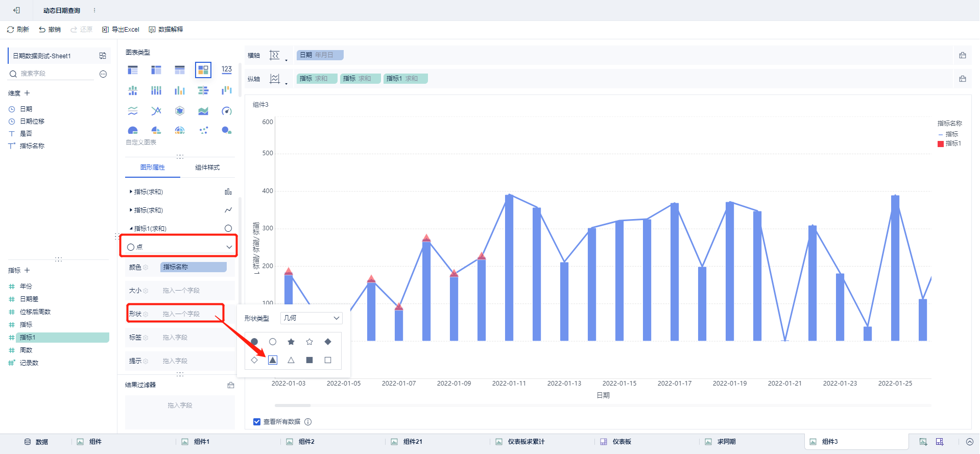Choose the detail table chart type
This screenshot has height=454, width=980.
coord(180,70)
